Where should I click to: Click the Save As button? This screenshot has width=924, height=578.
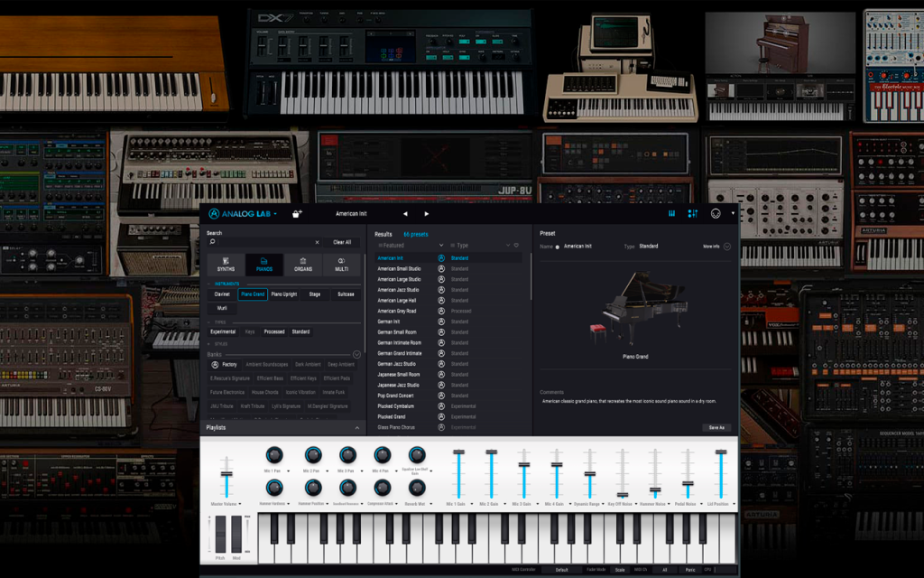click(x=716, y=427)
